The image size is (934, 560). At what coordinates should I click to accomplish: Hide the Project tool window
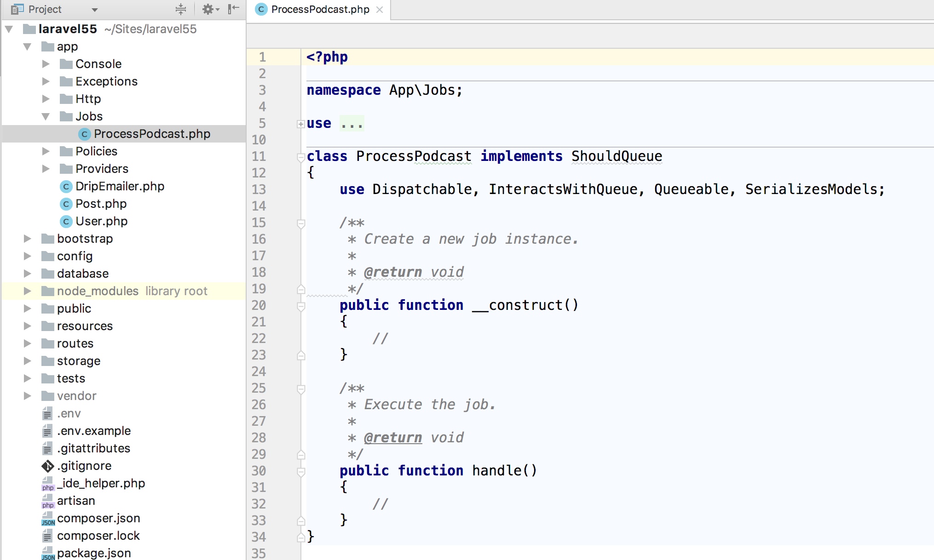234,9
